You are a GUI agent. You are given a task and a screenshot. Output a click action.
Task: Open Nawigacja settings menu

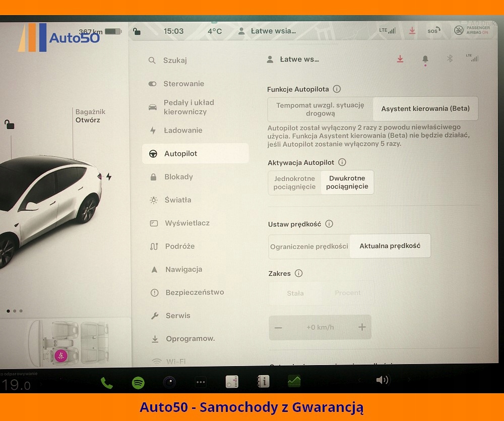(196, 269)
